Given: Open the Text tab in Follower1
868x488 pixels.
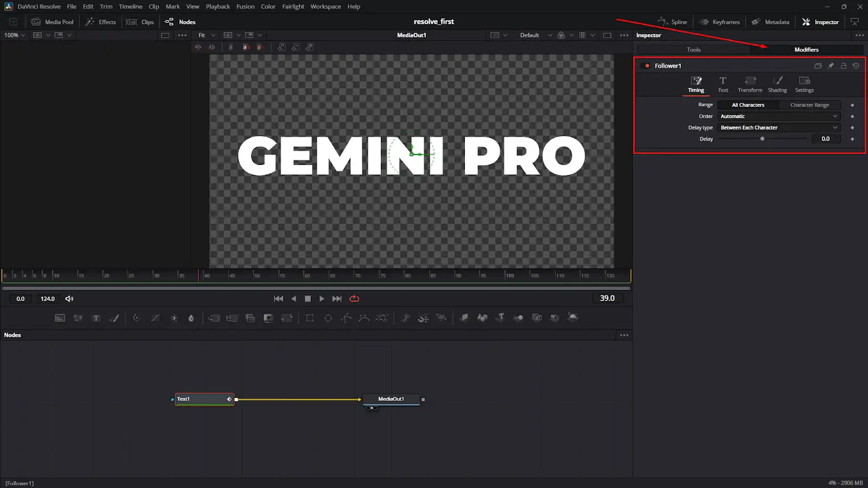Looking at the screenshot, I should pos(723,85).
